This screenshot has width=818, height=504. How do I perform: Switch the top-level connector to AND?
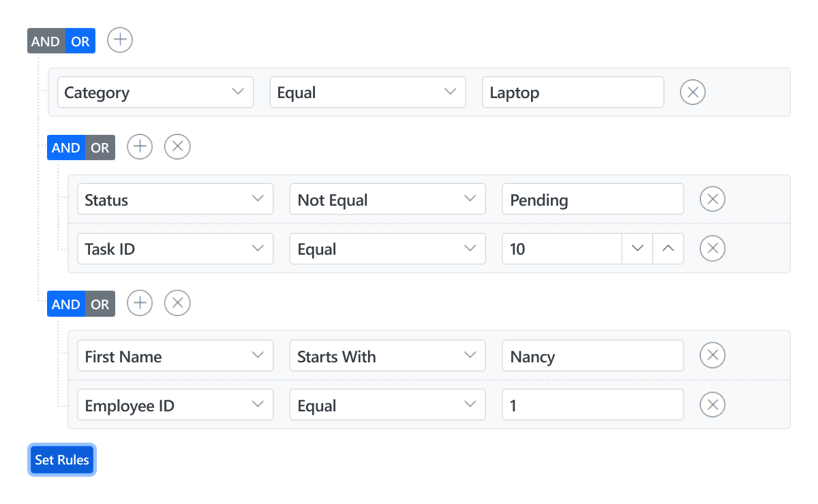click(x=44, y=41)
